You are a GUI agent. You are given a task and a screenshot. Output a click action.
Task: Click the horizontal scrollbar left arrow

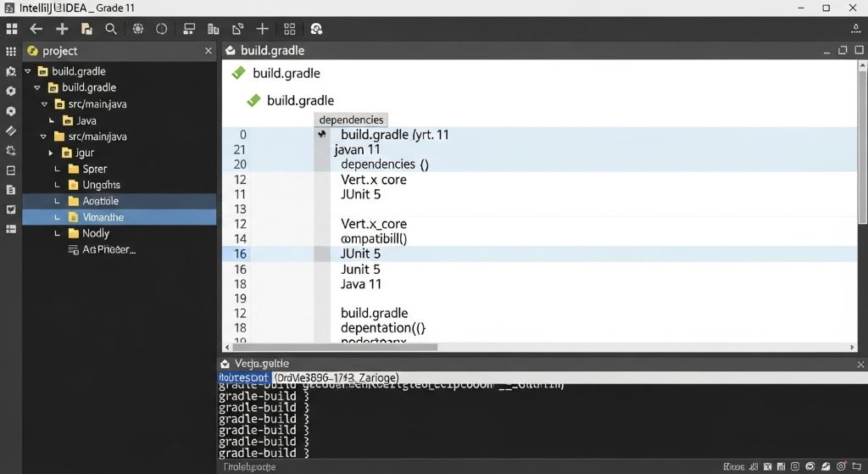point(227,347)
